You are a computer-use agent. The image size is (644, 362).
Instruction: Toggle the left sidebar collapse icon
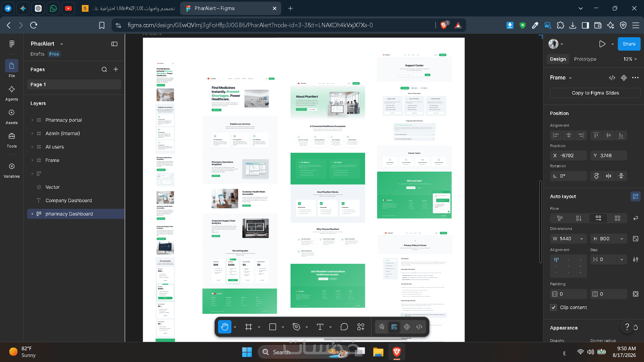pos(114,44)
